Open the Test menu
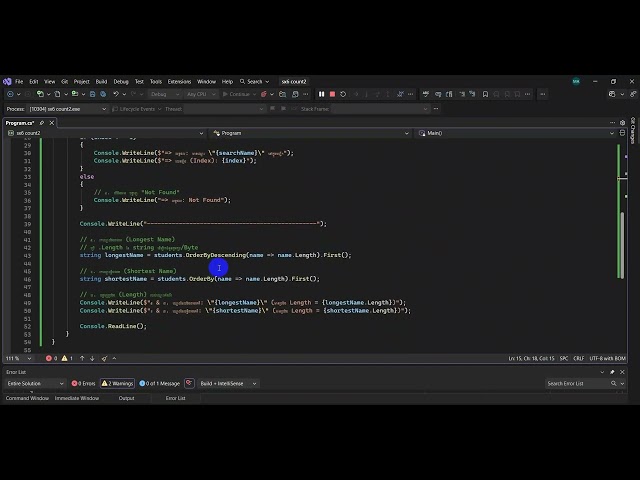The image size is (640, 480). tap(139, 82)
